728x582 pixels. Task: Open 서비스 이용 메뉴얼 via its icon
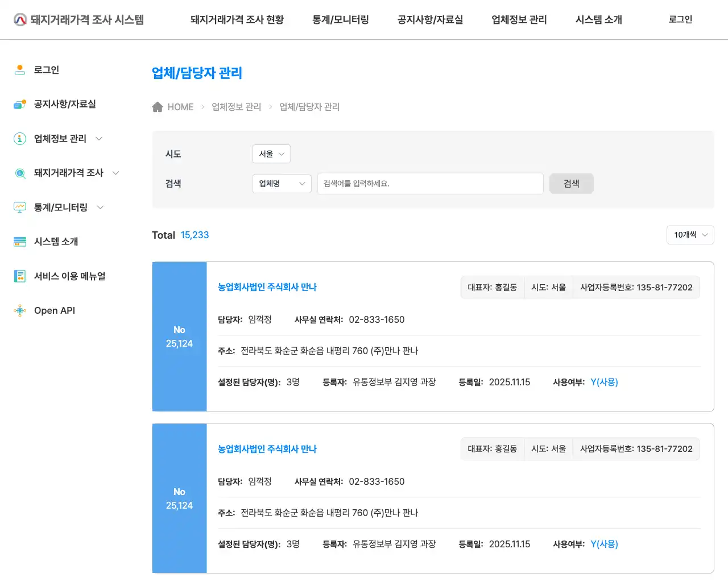(20, 276)
